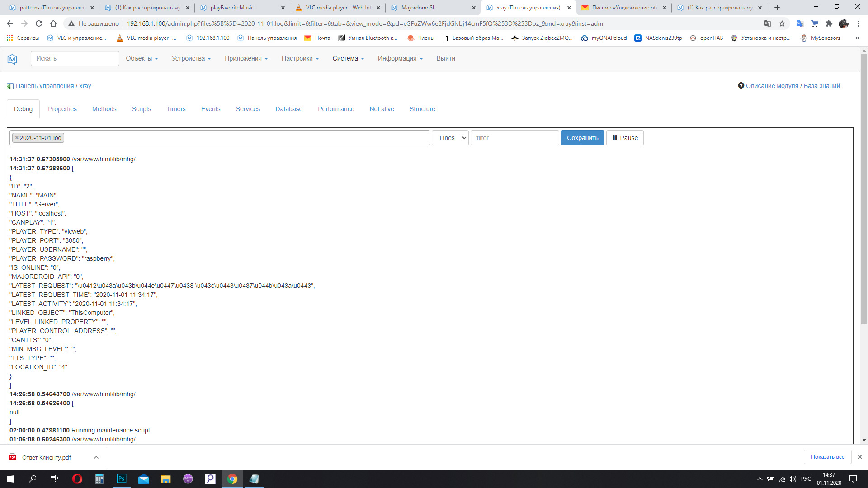Open the Google Translate page icon
The height and width of the screenshot is (488, 868).
coord(767,23)
